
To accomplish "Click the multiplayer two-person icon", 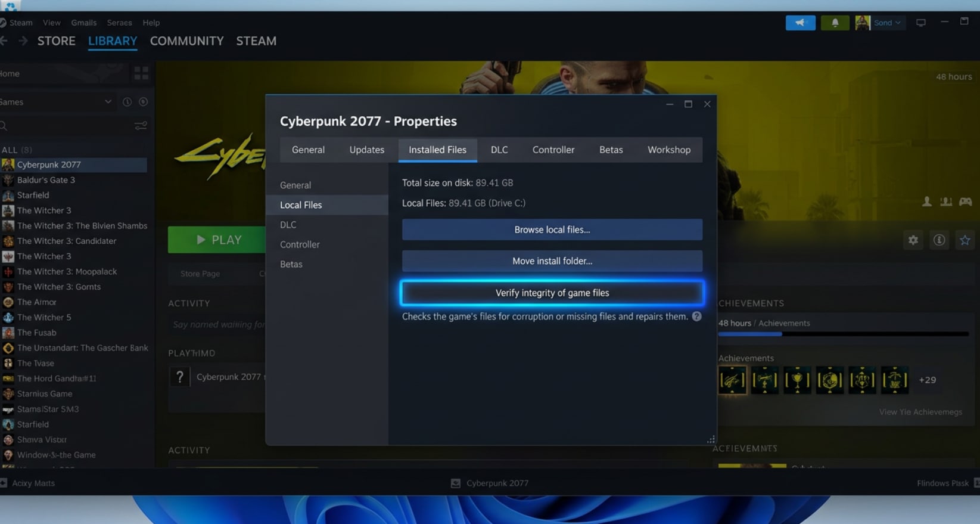I will click(x=945, y=202).
